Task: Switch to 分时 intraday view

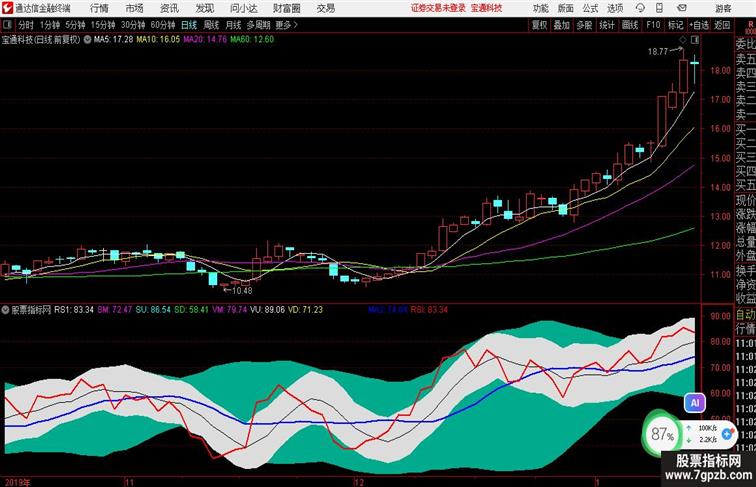Action: (26, 25)
